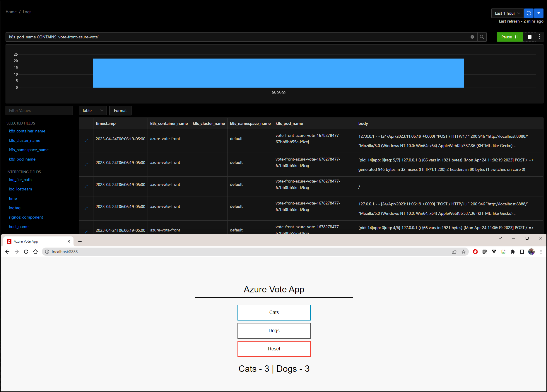Image resolution: width=547 pixels, height=392 pixels.
Task: Click the mug-shaped extension icon
Action: (485, 252)
